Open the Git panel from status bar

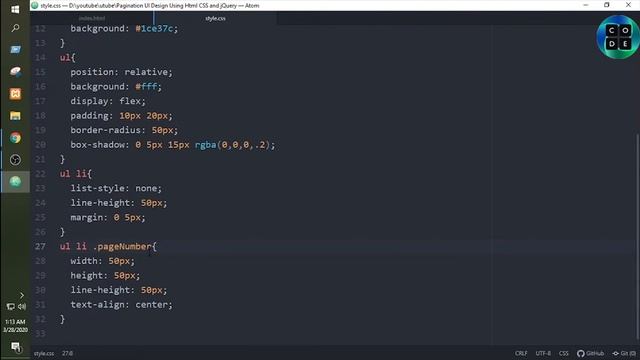(624, 353)
